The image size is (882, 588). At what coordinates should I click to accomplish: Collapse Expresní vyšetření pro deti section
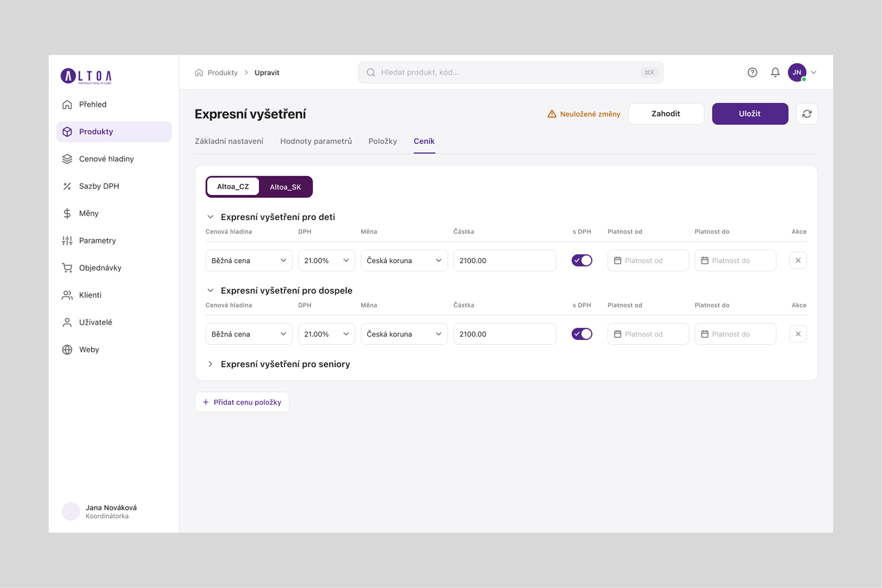coord(210,217)
